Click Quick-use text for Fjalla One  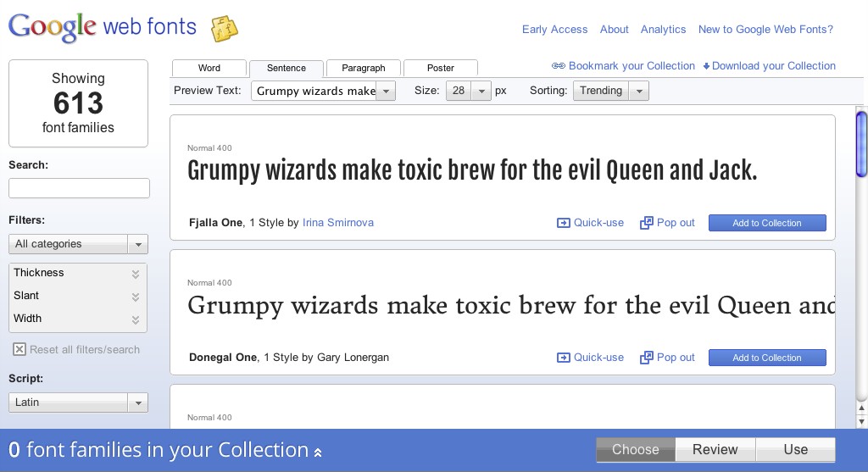click(x=598, y=223)
